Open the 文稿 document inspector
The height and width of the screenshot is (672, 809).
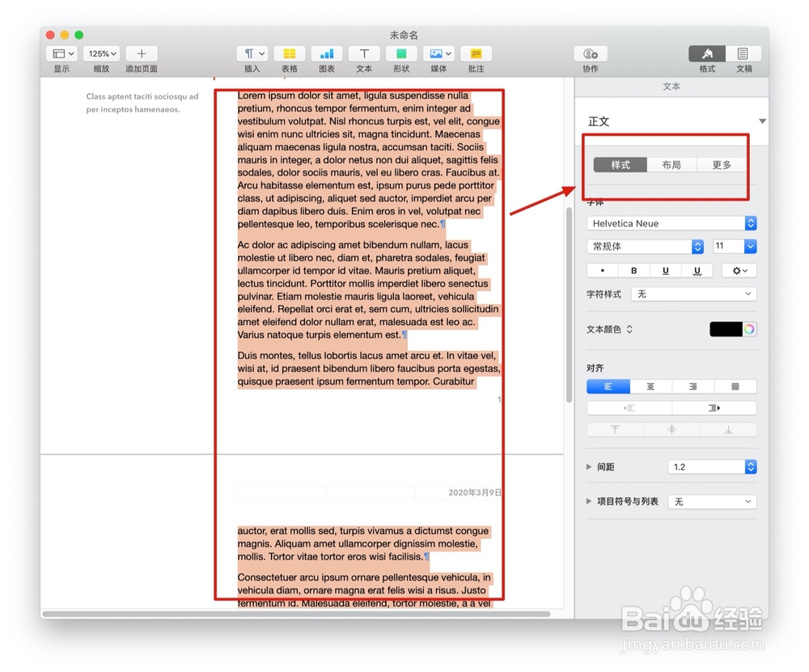click(x=743, y=53)
